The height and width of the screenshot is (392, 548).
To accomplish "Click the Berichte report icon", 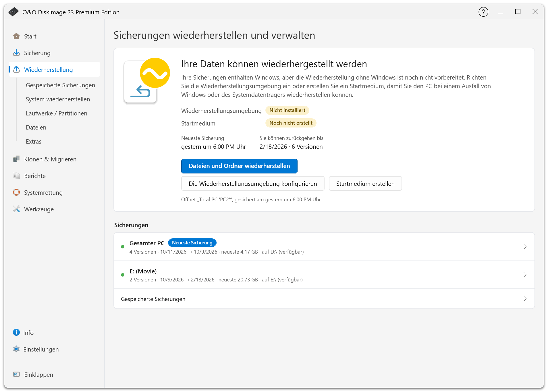I will click(x=16, y=176).
